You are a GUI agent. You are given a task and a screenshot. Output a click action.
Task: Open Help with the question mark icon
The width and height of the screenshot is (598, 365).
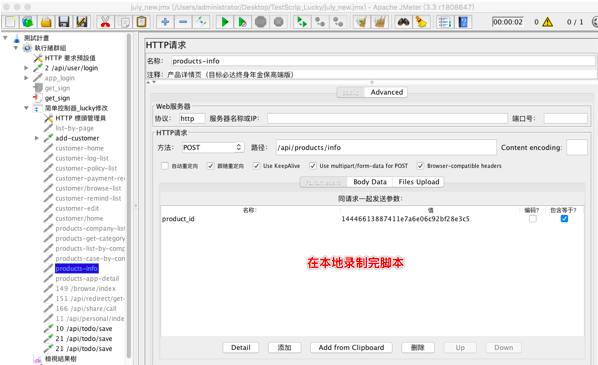(463, 22)
